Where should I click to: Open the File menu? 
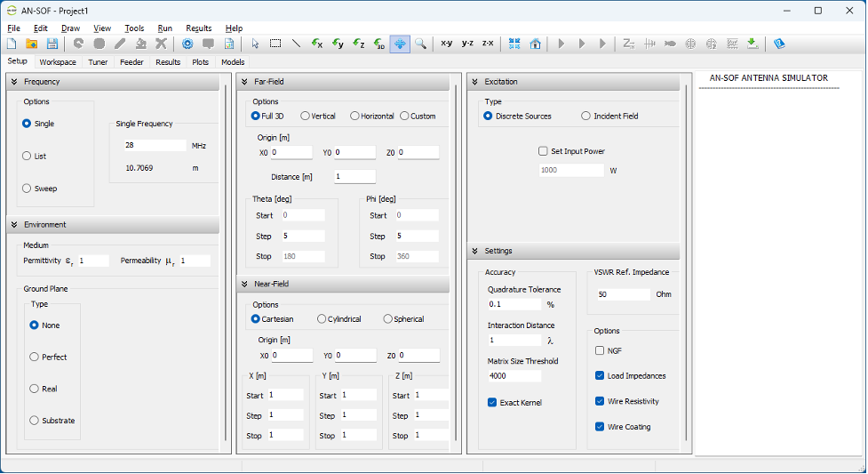[x=14, y=28]
